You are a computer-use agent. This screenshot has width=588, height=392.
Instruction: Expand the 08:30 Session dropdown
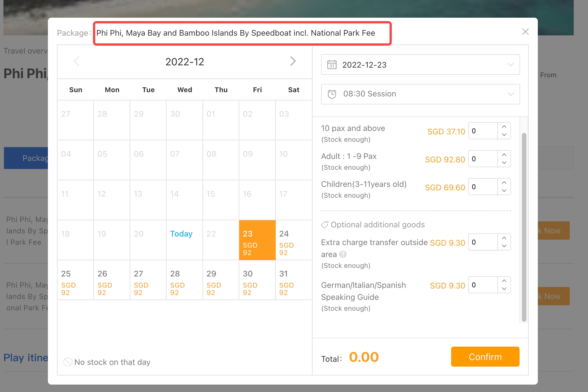[510, 94]
